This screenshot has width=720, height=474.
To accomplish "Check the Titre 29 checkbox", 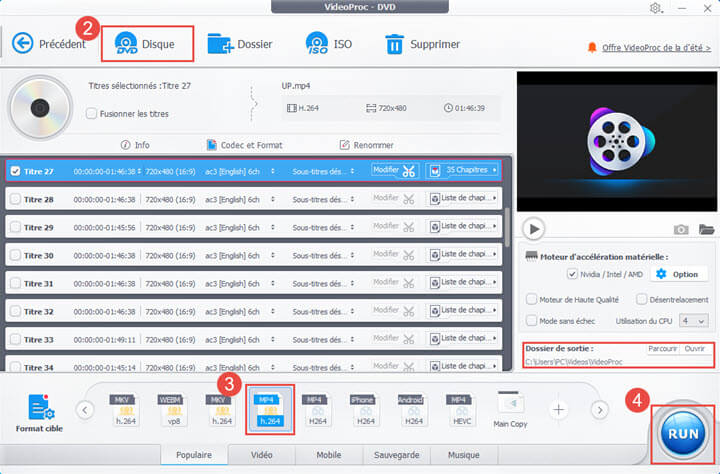I will [16, 227].
